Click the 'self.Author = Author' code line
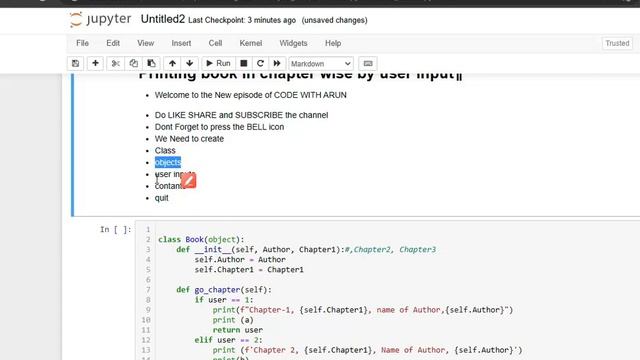640x360 pixels. pyautogui.click(x=240, y=260)
